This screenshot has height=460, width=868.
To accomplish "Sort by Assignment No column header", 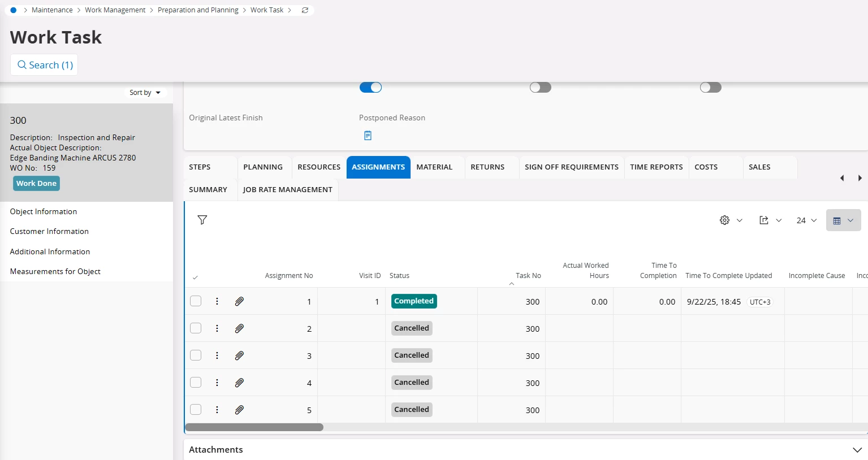I will (289, 276).
